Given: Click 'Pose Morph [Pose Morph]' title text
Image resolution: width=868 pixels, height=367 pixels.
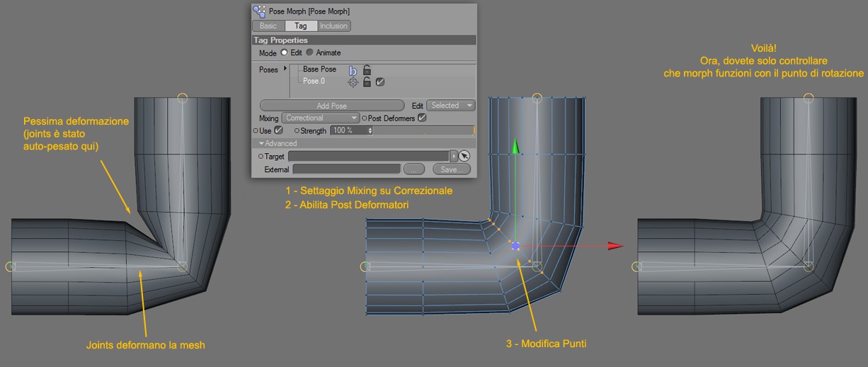Looking at the screenshot, I should pos(309,11).
